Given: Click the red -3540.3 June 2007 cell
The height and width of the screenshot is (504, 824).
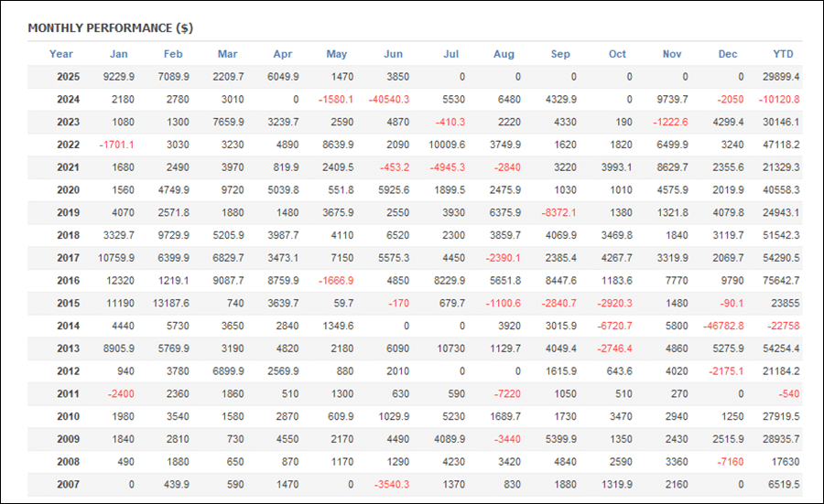Looking at the screenshot, I should [x=392, y=485].
